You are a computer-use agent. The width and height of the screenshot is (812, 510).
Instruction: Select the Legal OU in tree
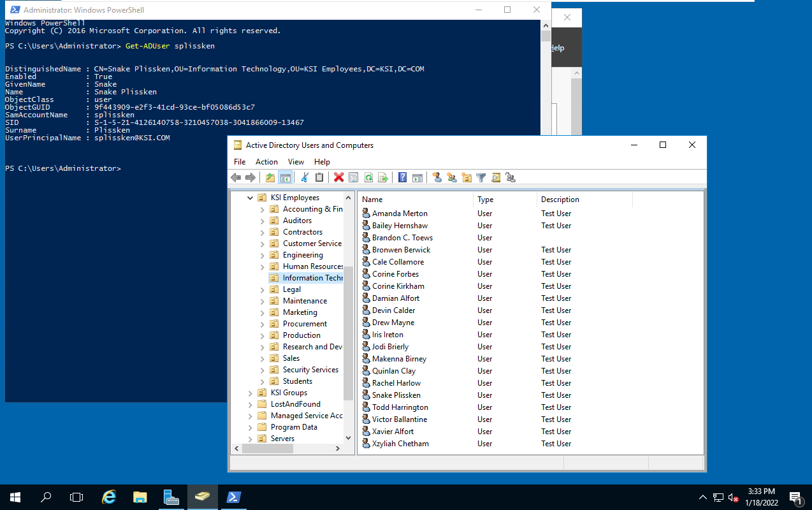point(292,289)
